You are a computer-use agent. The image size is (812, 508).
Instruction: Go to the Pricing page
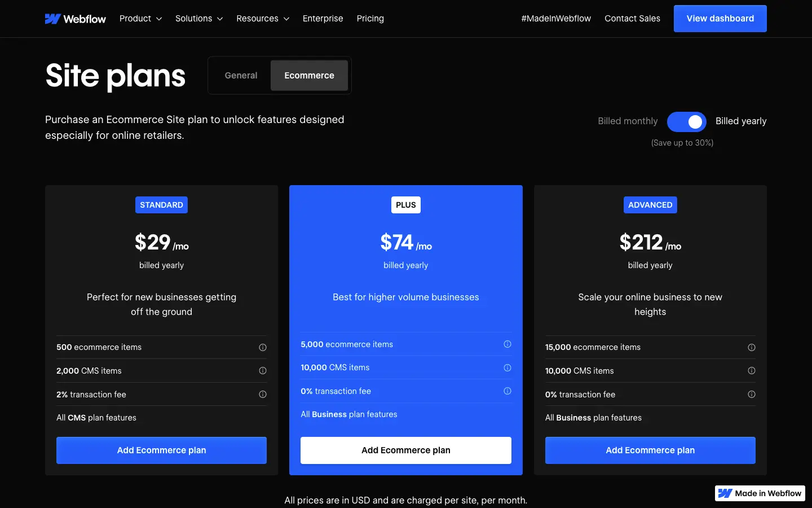[370, 19]
